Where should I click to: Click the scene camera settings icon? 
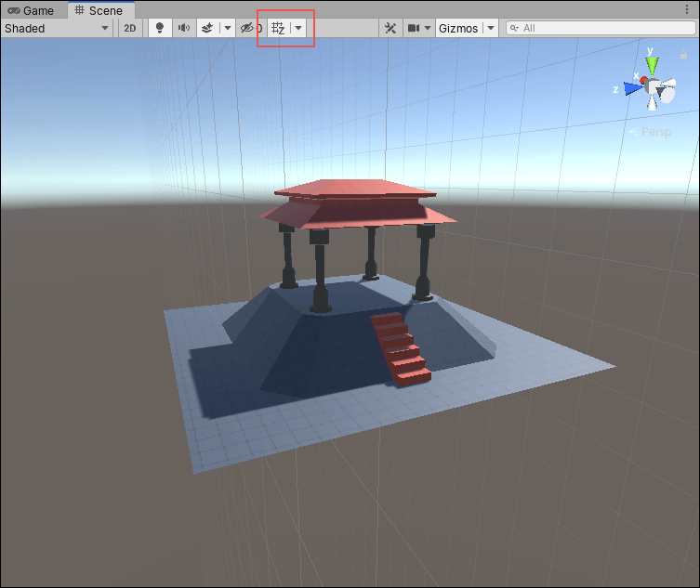[x=414, y=28]
